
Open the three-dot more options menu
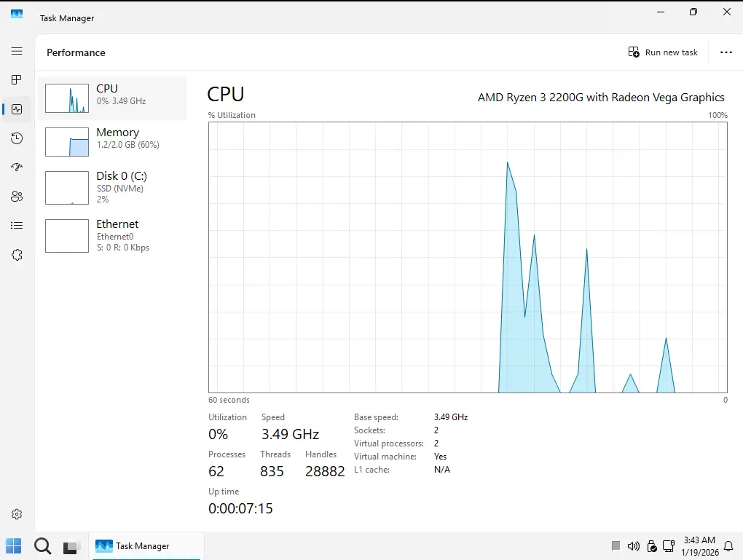[726, 52]
